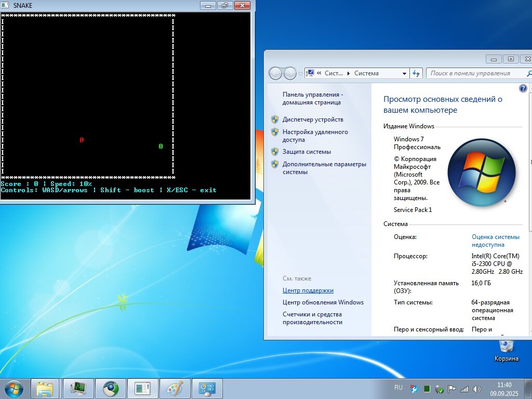The width and height of the screenshot is (532, 399).
Task: Open Safely Remove Hardware tray icon
Action: (x=439, y=389)
